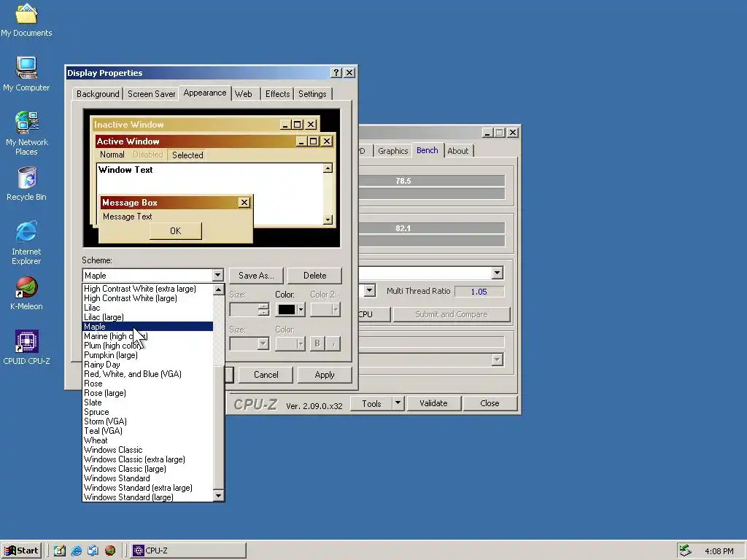Activate CPU-Z taskbar button

click(188, 551)
